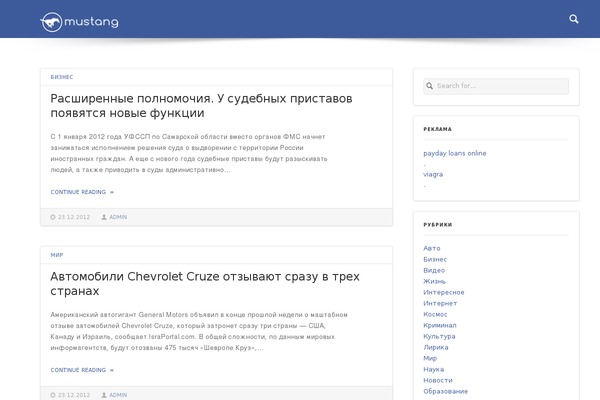Image resolution: width=600 pixels, height=400 pixels.
Task: Click the Mustang horse logo icon
Action: point(51,22)
